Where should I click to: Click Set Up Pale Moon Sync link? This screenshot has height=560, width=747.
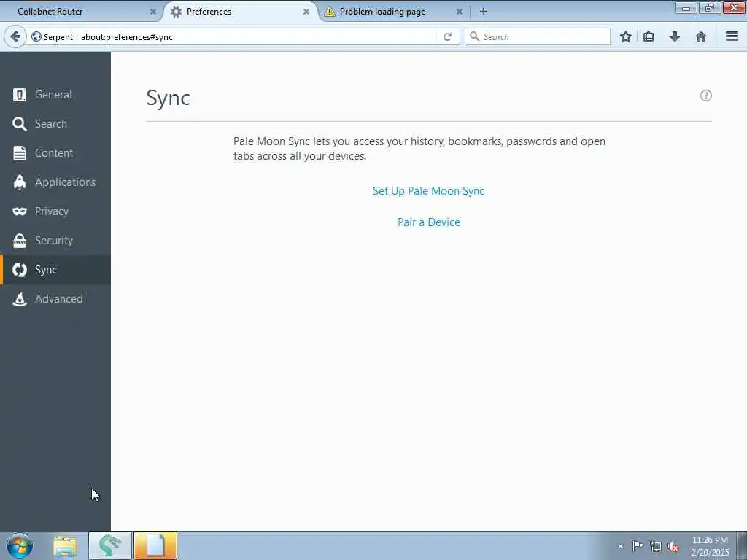pyautogui.click(x=428, y=191)
